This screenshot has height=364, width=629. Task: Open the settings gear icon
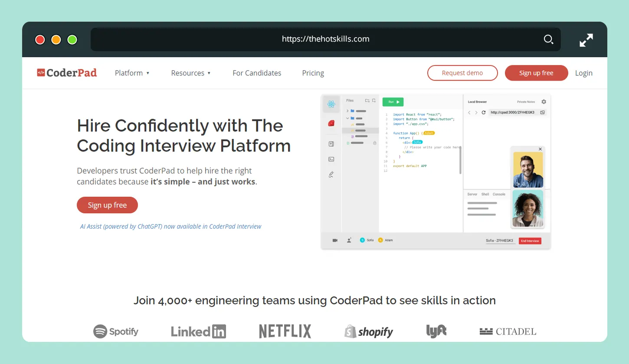coord(544,102)
